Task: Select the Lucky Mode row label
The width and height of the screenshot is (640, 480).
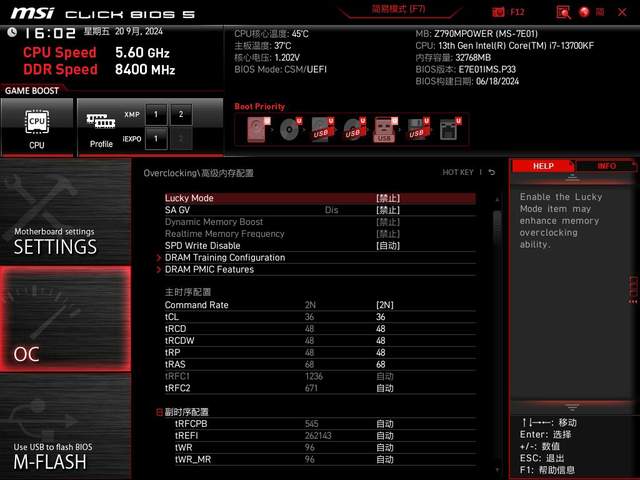Action: tap(189, 198)
